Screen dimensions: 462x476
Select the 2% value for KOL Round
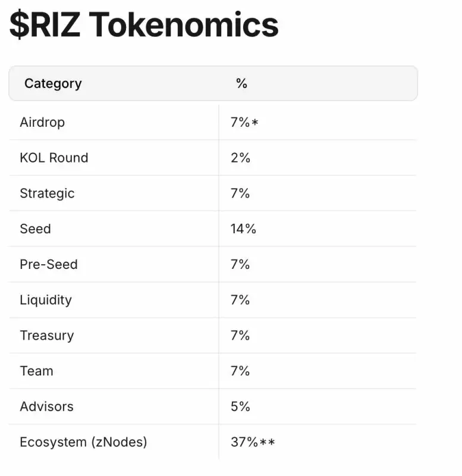point(240,158)
